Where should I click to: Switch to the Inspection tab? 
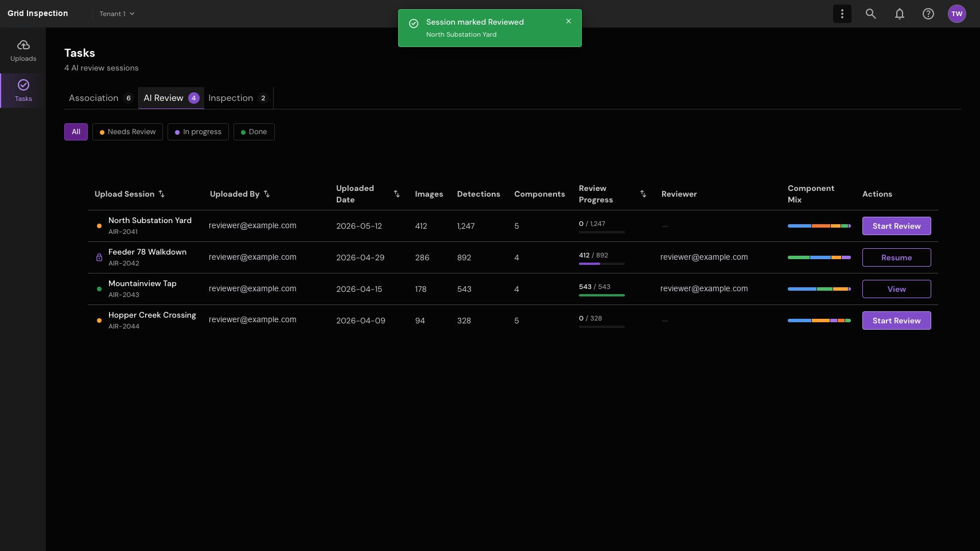[238, 98]
